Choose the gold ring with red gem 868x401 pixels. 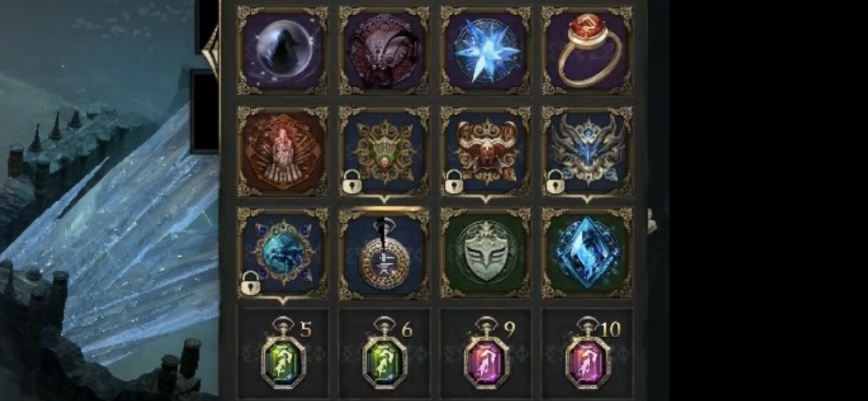(x=587, y=51)
